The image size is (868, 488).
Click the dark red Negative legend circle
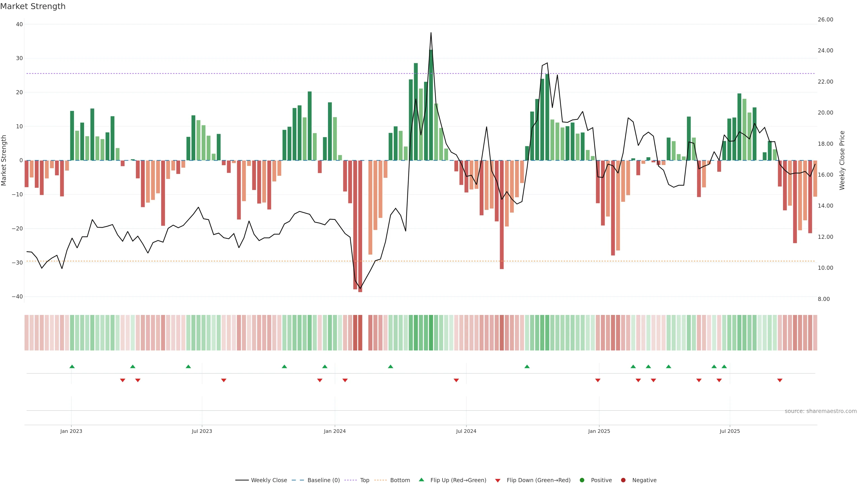(623, 480)
